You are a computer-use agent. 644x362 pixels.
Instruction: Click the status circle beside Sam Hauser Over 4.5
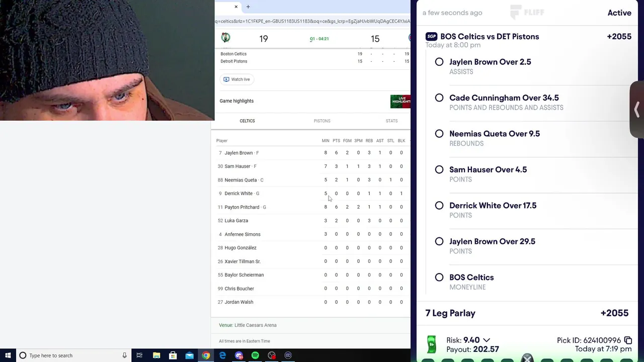(439, 169)
